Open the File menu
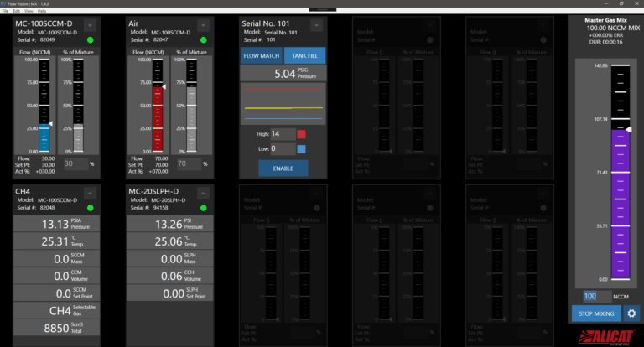The image size is (644, 347). tap(5, 11)
